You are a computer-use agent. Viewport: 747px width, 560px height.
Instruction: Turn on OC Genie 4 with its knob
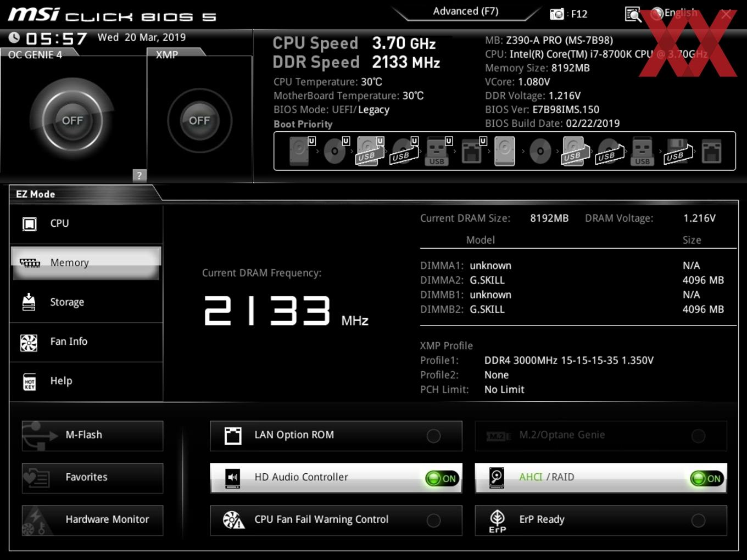click(73, 121)
